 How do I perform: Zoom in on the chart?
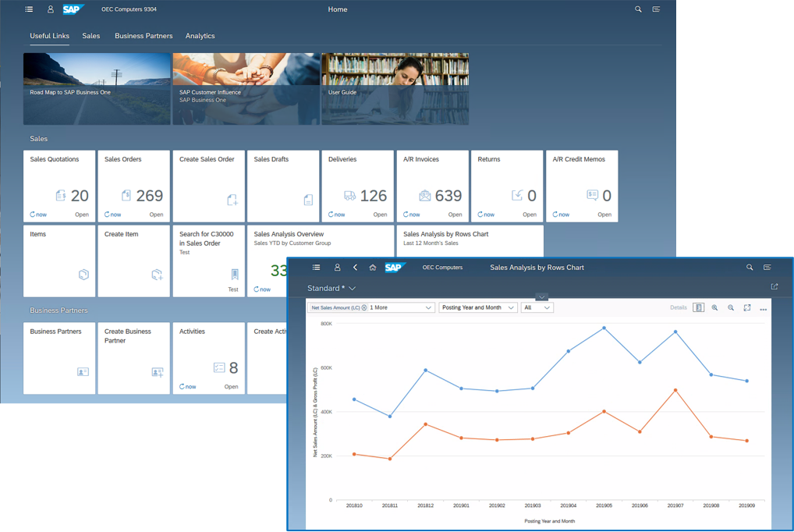[714, 307]
